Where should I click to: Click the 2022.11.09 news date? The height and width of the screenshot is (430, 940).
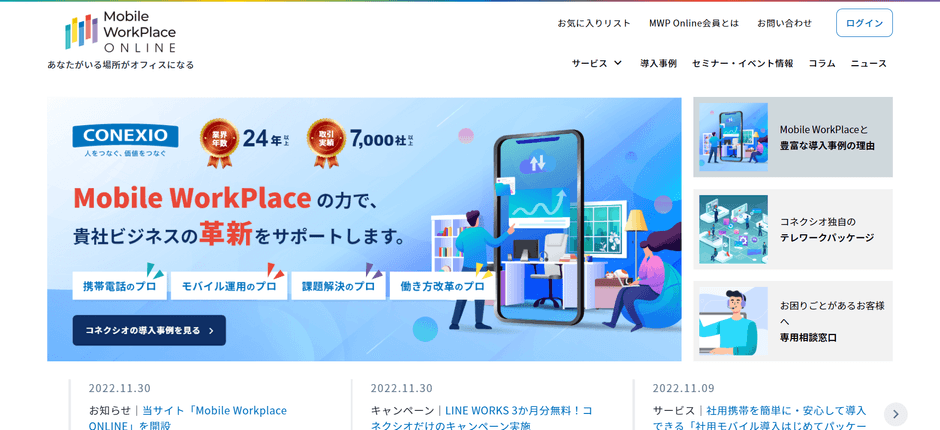683,388
